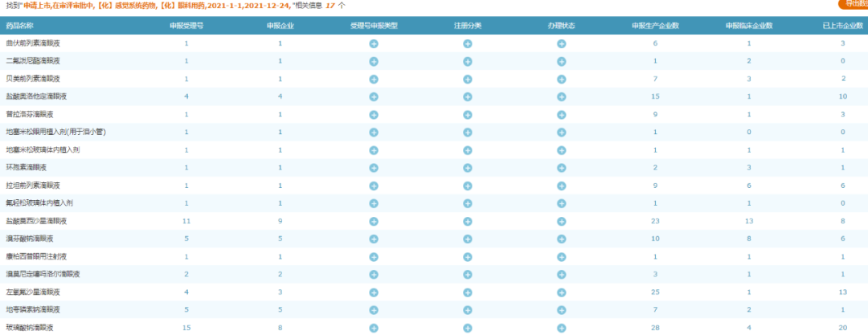The image size is (868, 335).
Task: Open 申报临床企业数 value 8 for 溴芬酸钠滴眼液
Action: (x=749, y=239)
